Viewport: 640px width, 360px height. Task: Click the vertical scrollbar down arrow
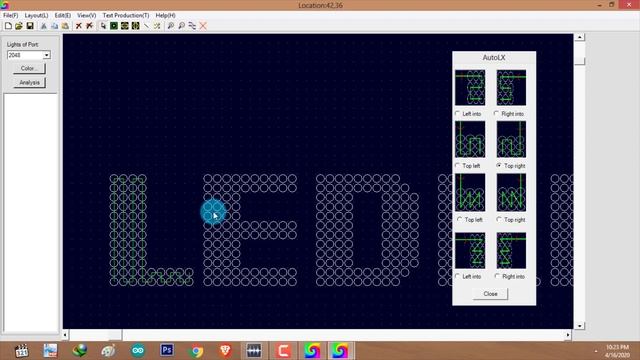580,326
